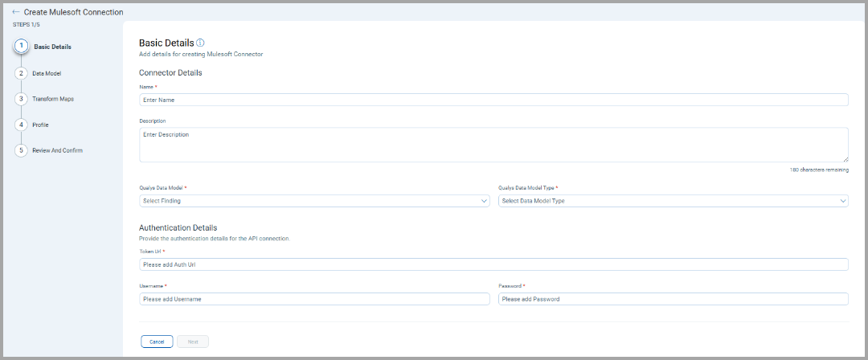Focus the Please add Password field
868x360 pixels.
tap(674, 299)
